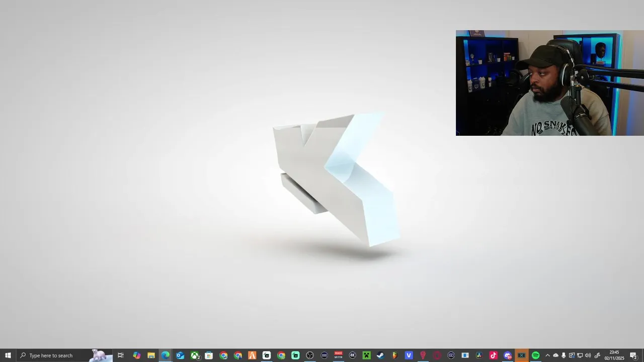The height and width of the screenshot is (362, 644).
Task: Launch Minecraft from the taskbar
Action: tap(367, 355)
